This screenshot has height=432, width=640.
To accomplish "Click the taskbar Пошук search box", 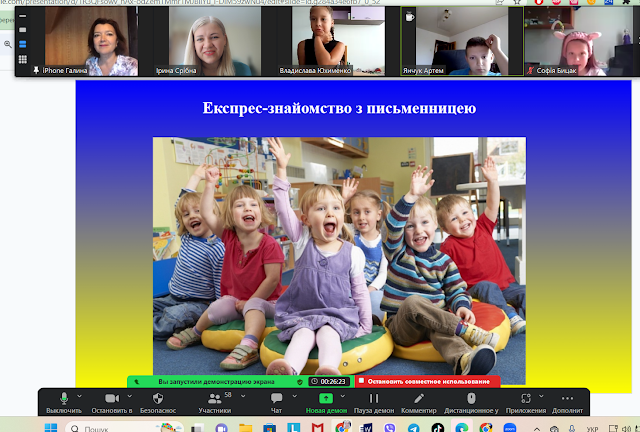I will pyautogui.click(x=124, y=428).
